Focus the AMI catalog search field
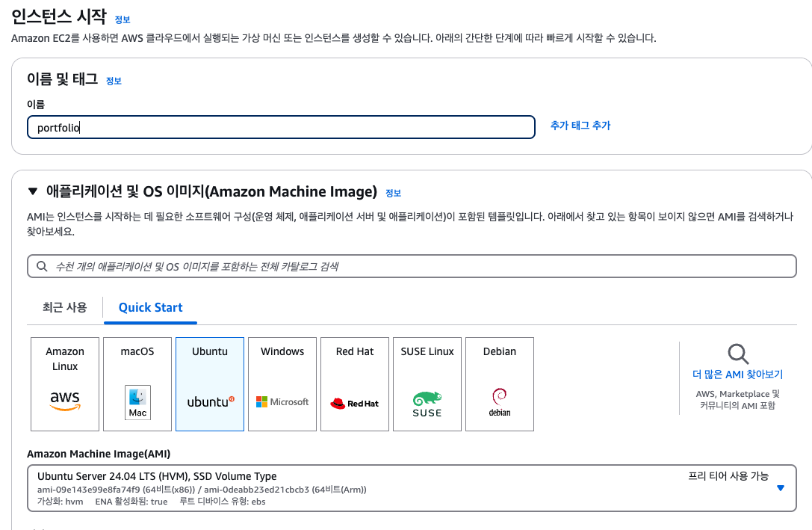Viewport: 812px width, 530px height. tap(412, 266)
